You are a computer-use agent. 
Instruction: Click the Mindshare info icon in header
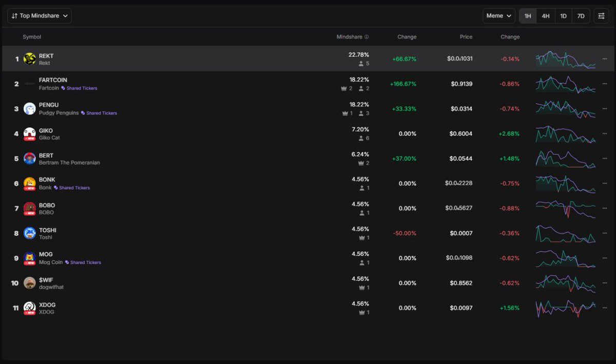pos(367,37)
